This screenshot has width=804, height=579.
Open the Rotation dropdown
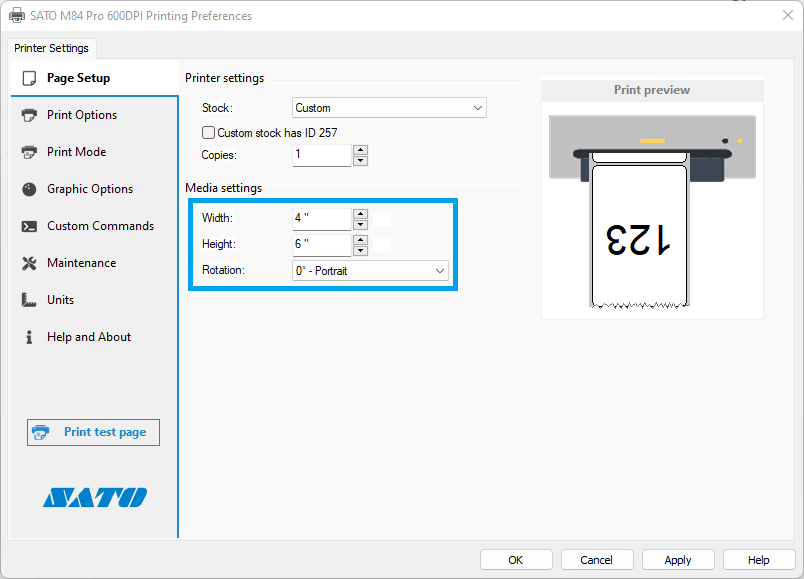click(x=370, y=271)
